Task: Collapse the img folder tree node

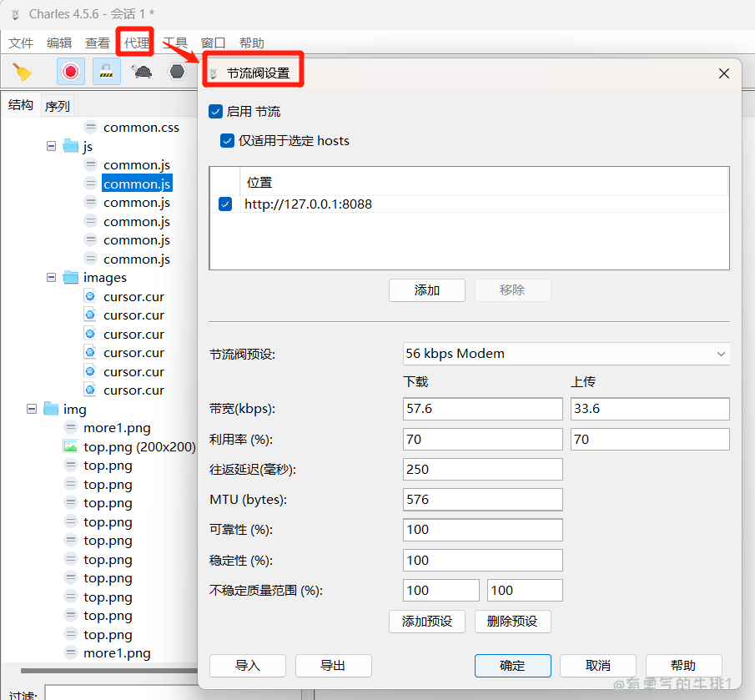Action: pyautogui.click(x=32, y=409)
